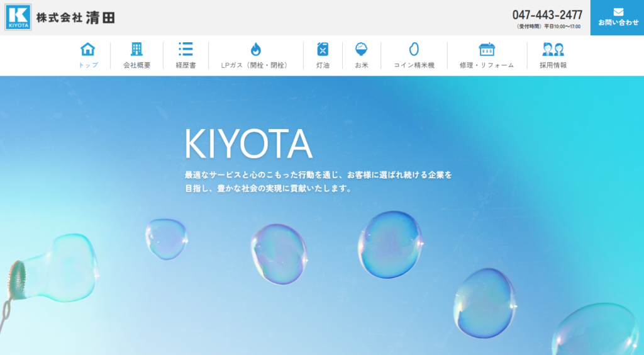The height and width of the screenshot is (355, 644).
Task: Click the building icon for company overview
Action: tap(136, 49)
